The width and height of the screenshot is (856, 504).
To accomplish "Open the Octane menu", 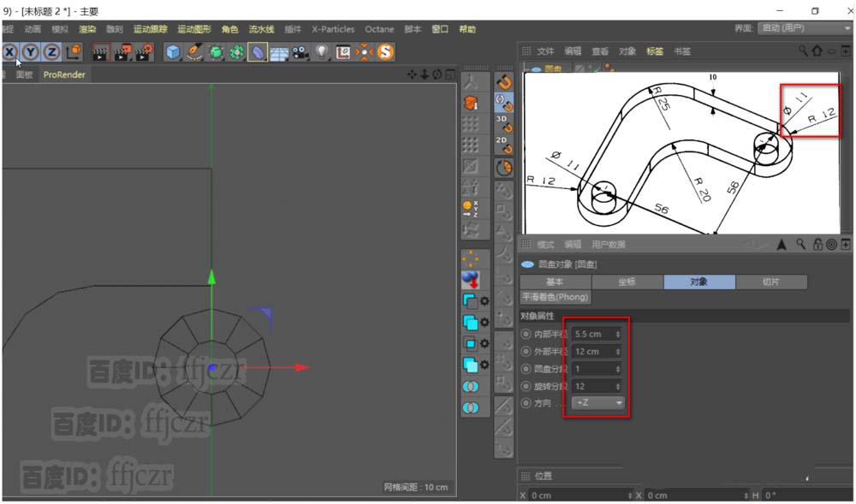I will [379, 29].
